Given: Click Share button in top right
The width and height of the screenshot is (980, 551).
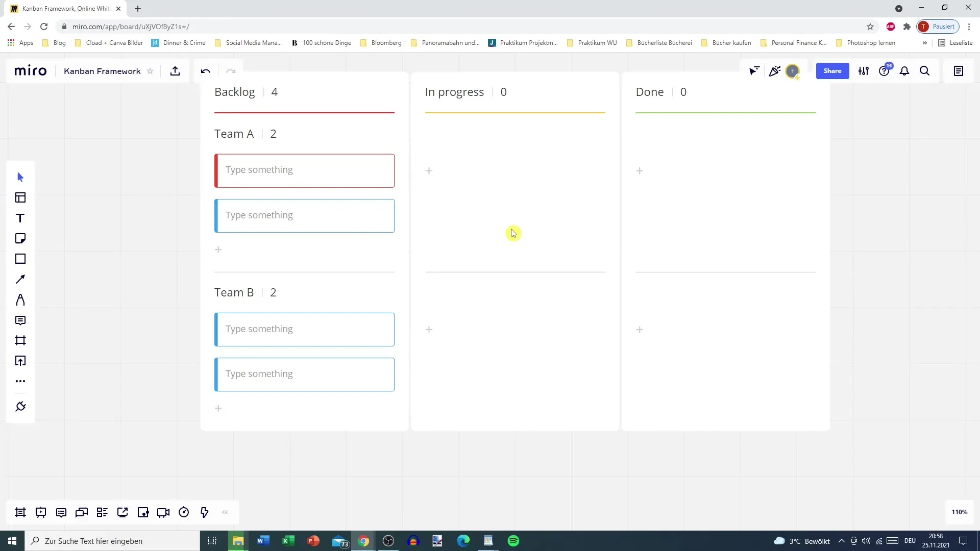Looking at the screenshot, I should coord(832,70).
